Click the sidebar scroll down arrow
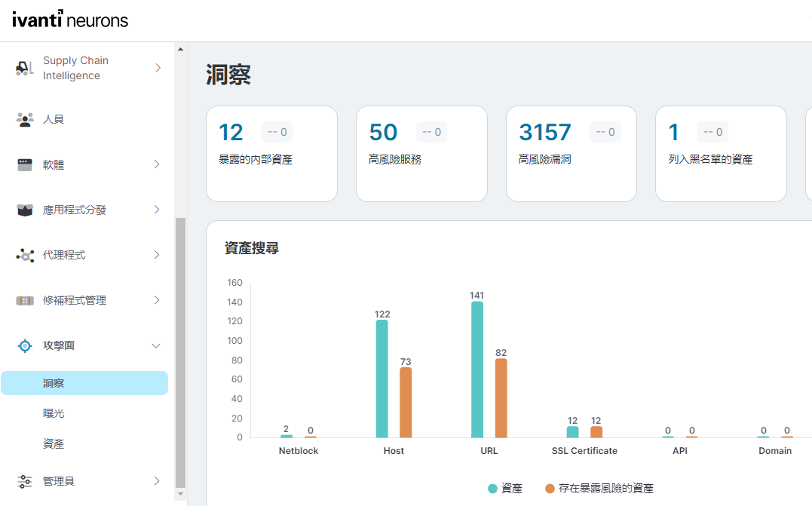812x506 pixels. [x=180, y=494]
